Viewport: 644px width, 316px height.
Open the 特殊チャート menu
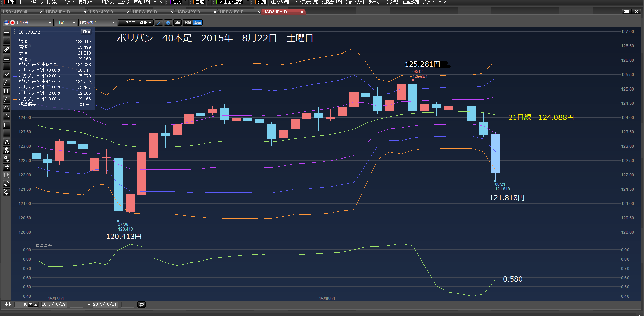(89, 2)
